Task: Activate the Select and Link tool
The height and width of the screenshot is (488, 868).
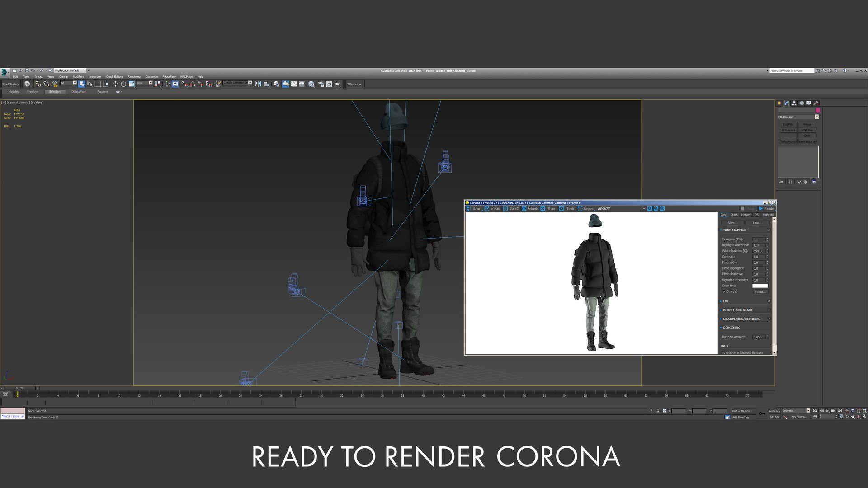Action: tap(38, 84)
